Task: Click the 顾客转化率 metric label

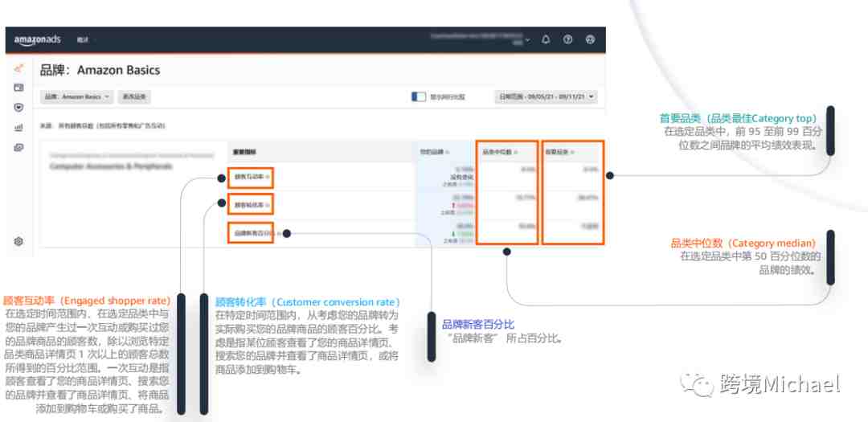Action: 248,205
